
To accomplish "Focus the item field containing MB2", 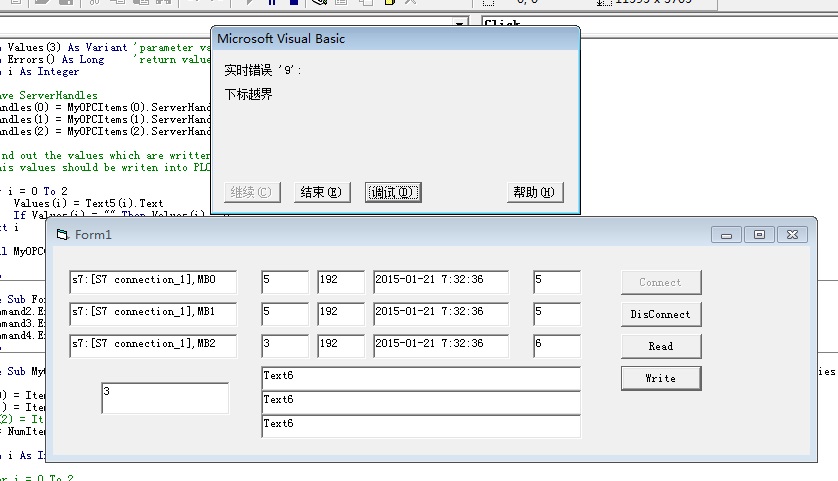I will (153, 346).
